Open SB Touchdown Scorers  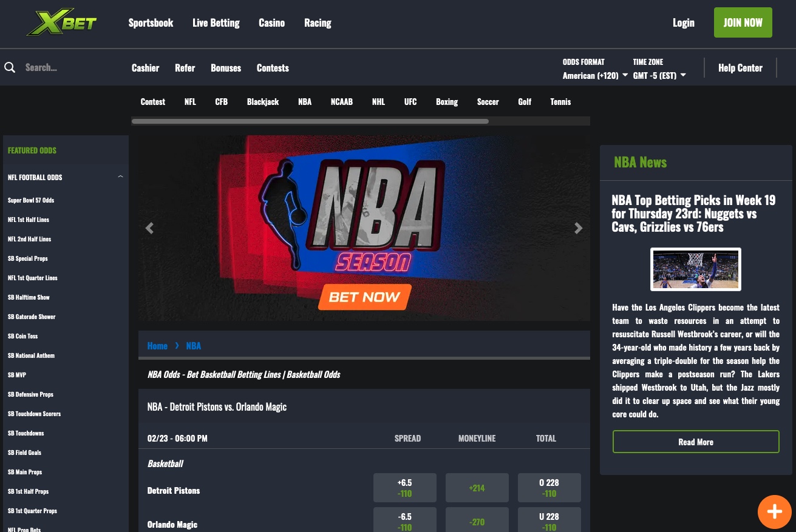tap(35, 414)
